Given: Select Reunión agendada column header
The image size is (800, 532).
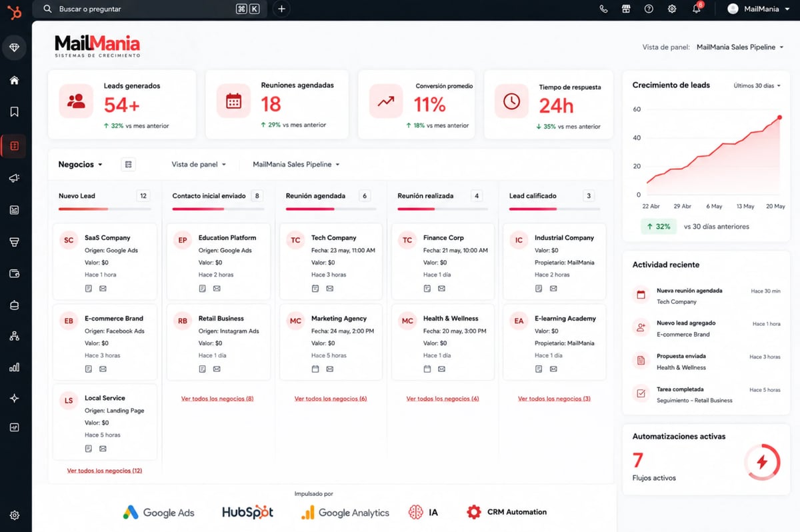Looking at the screenshot, I should tap(315, 196).
